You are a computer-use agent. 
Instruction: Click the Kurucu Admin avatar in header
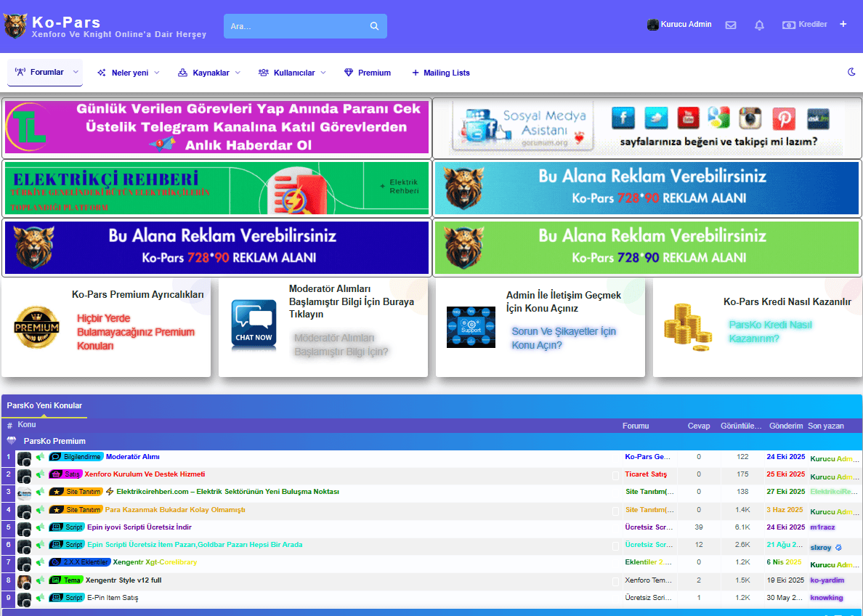click(x=653, y=24)
